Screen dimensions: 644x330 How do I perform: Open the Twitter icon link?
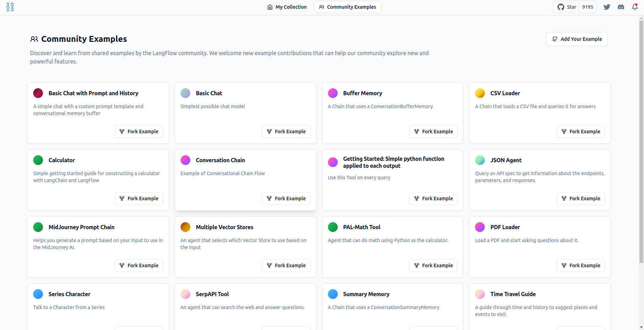pyautogui.click(x=607, y=7)
